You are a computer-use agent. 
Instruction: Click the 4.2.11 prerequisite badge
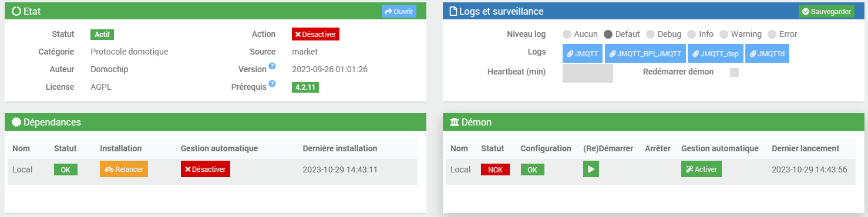tap(305, 87)
